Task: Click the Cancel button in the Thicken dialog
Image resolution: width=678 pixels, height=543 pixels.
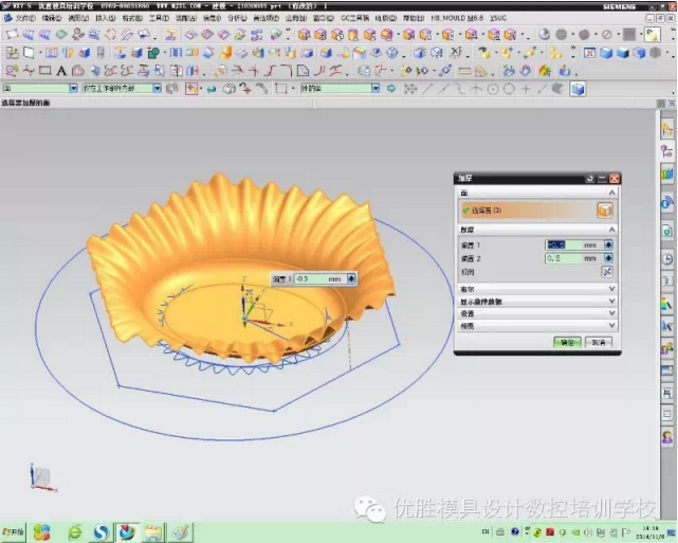Action: 597,342
